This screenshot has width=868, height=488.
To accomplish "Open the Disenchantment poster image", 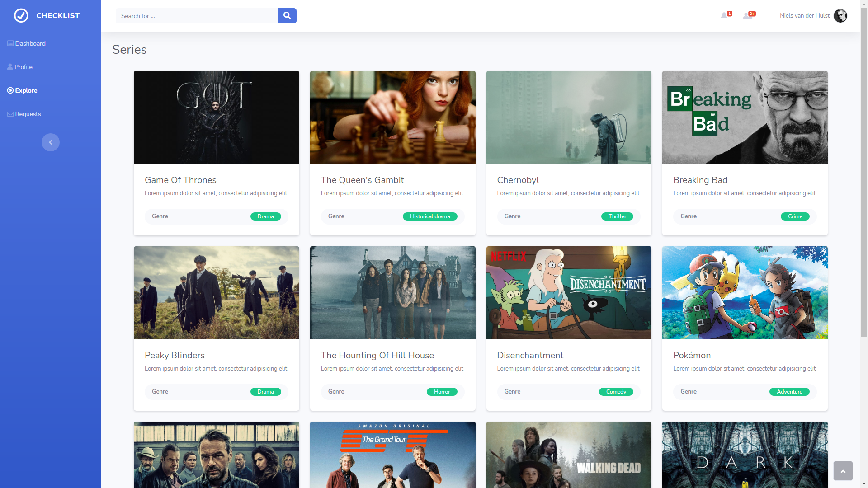I will click(568, 293).
